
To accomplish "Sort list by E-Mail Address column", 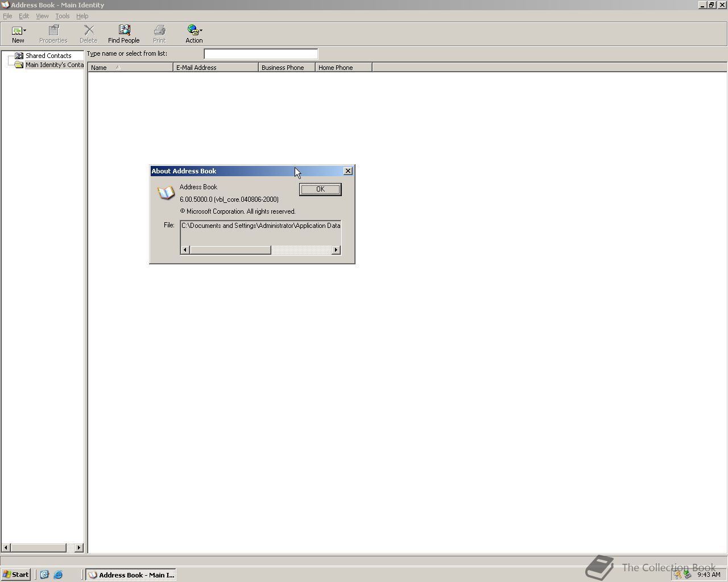I will tap(216, 67).
